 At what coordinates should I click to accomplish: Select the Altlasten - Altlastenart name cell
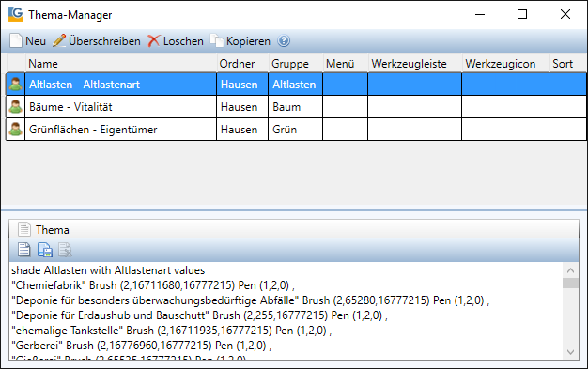coord(121,85)
